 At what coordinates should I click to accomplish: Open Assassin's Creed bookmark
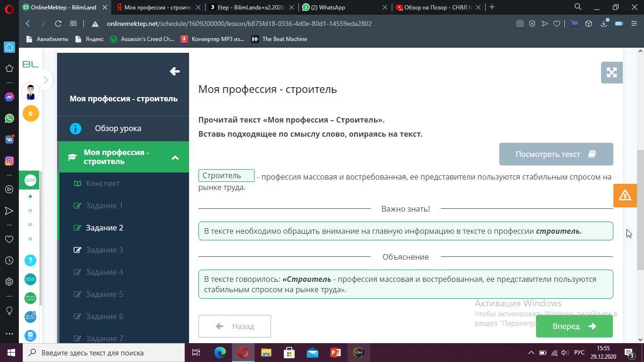[x=142, y=39]
